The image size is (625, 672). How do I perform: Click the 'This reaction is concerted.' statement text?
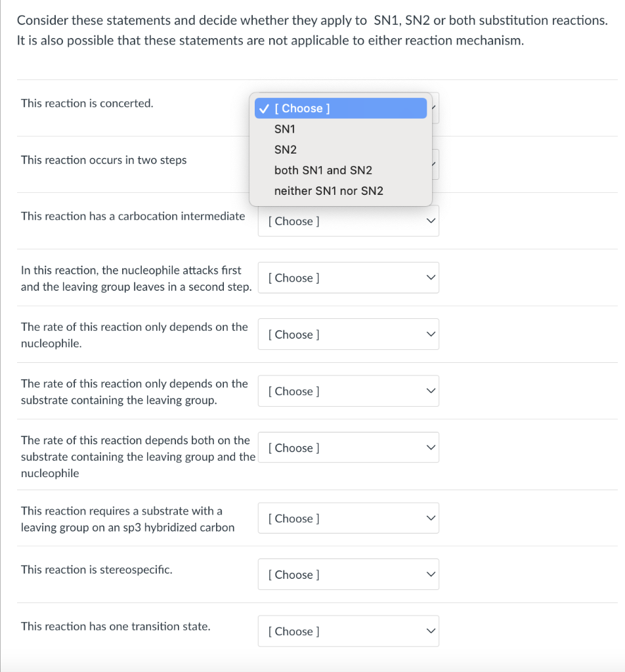tap(87, 103)
